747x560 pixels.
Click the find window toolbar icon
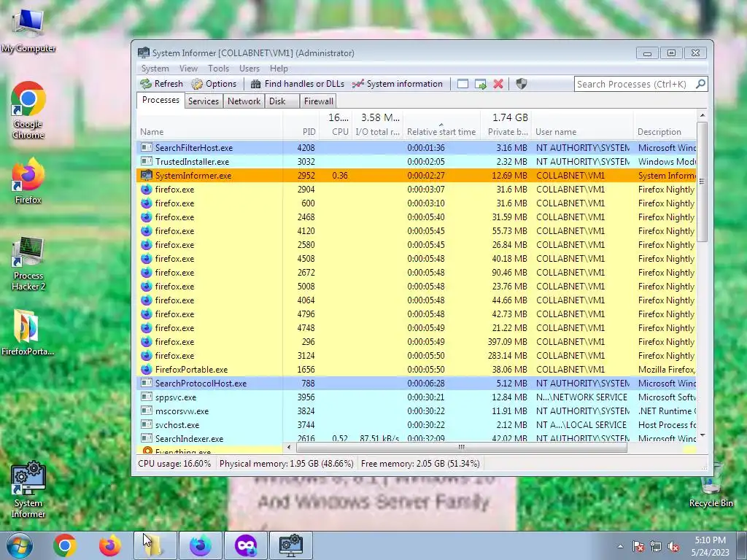(x=462, y=85)
